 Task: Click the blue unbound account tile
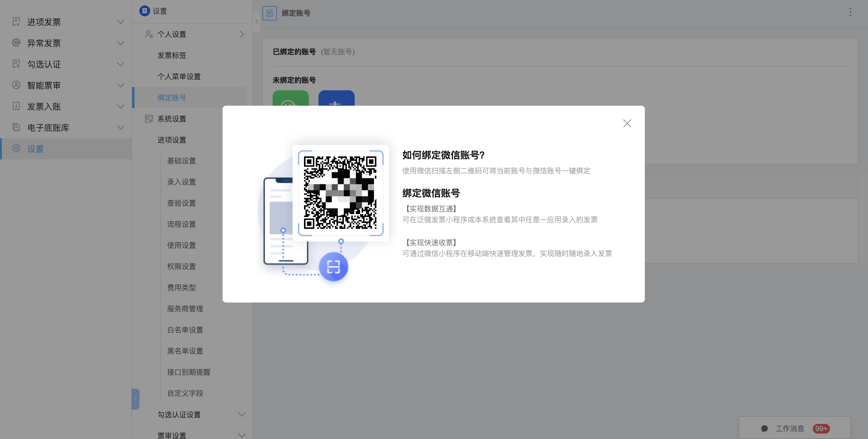(x=336, y=98)
